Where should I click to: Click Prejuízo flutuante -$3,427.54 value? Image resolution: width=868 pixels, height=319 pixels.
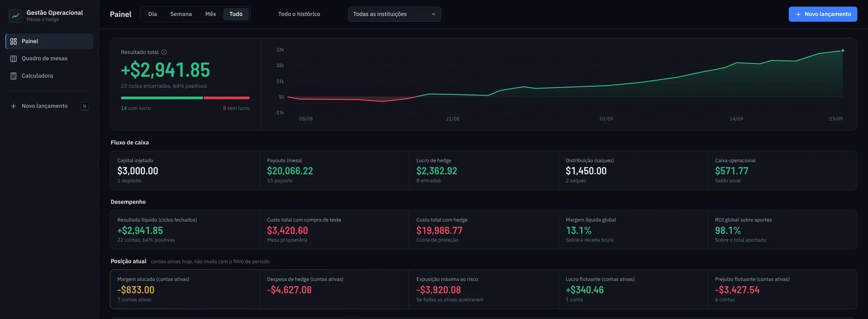point(737,290)
